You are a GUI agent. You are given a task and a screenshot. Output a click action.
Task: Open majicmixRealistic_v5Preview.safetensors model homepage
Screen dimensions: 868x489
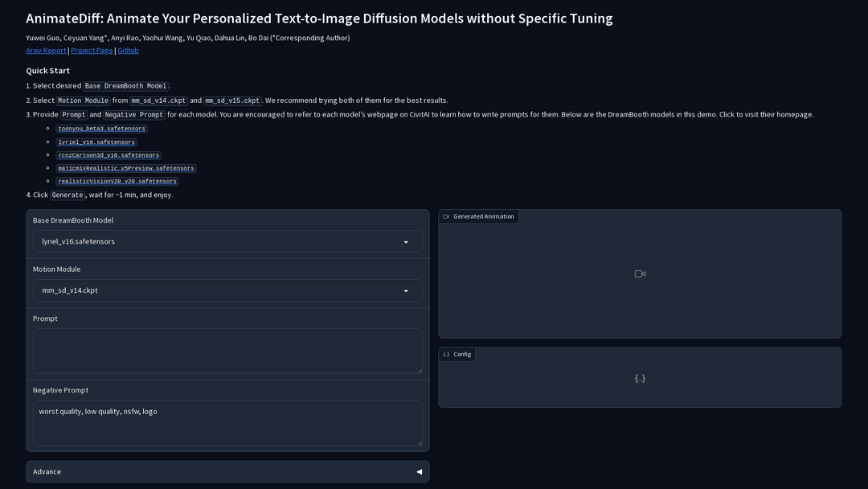(x=126, y=168)
